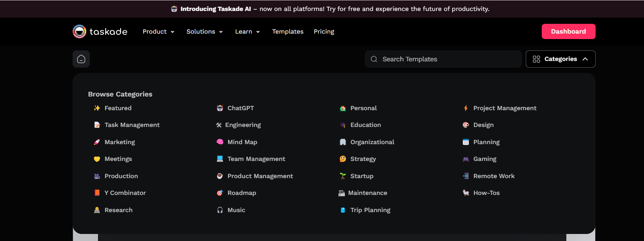Image resolution: width=644 pixels, height=241 pixels.
Task: Click the Taskade logo
Action: (x=100, y=32)
